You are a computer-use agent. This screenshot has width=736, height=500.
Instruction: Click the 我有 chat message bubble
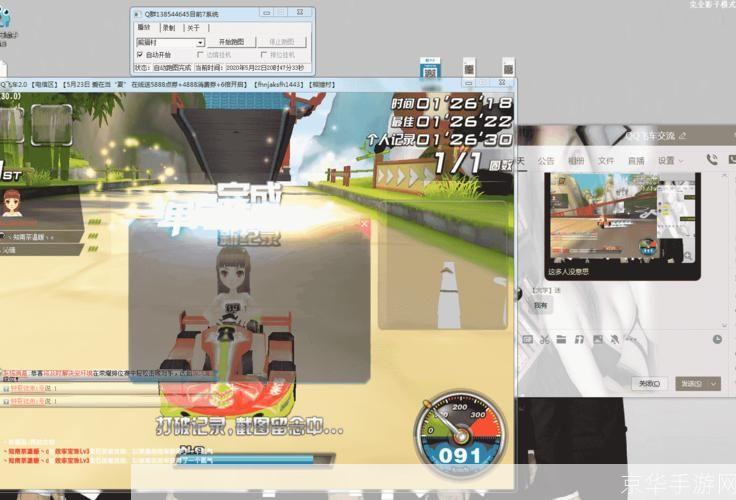coord(540,305)
